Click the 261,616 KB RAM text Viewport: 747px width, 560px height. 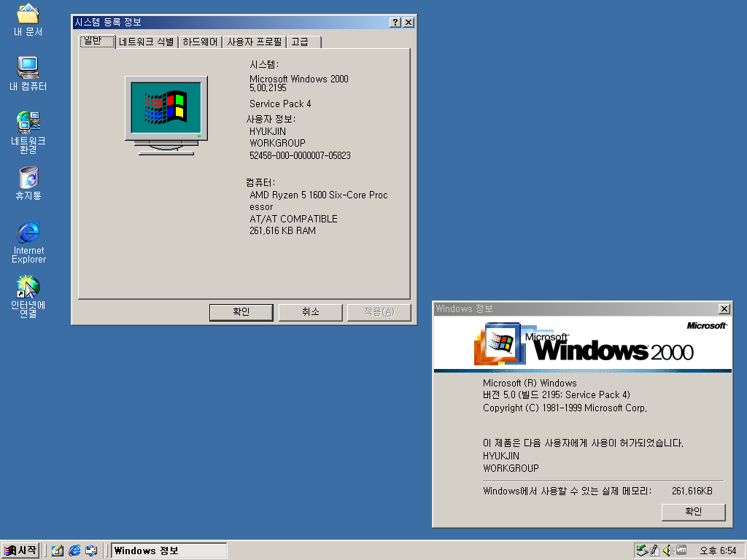tap(282, 230)
